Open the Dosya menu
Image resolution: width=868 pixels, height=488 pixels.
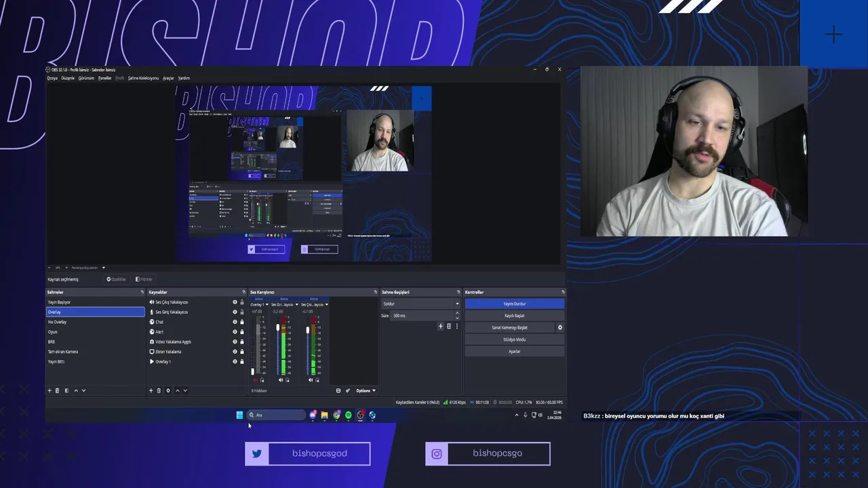point(52,78)
